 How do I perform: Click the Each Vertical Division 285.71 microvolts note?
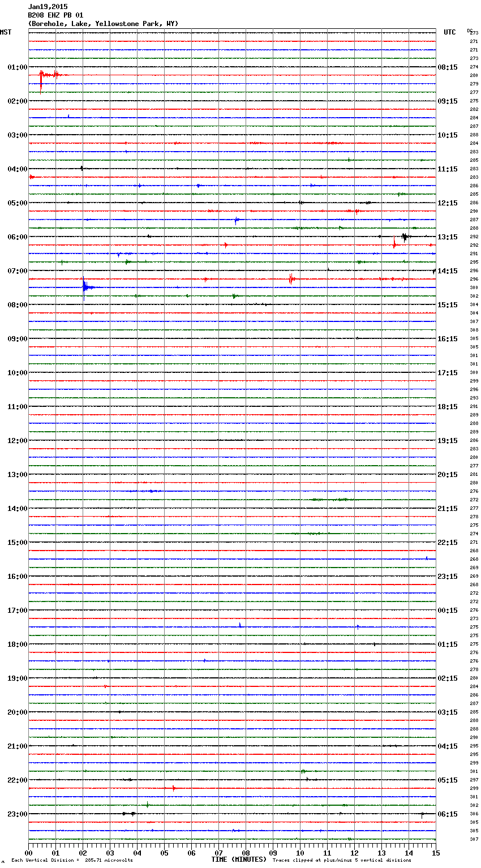pyautogui.click(x=72, y=860)
